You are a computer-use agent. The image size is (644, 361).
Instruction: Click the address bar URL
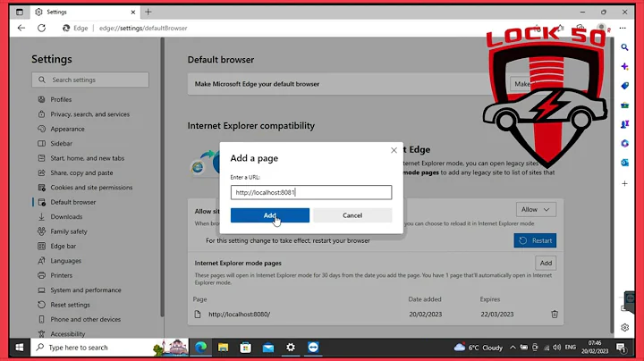click(143, 28)
